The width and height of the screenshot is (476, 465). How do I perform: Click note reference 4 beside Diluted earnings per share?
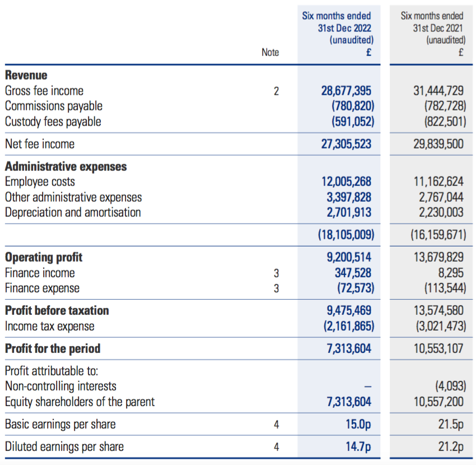click(x=276, y=447)
